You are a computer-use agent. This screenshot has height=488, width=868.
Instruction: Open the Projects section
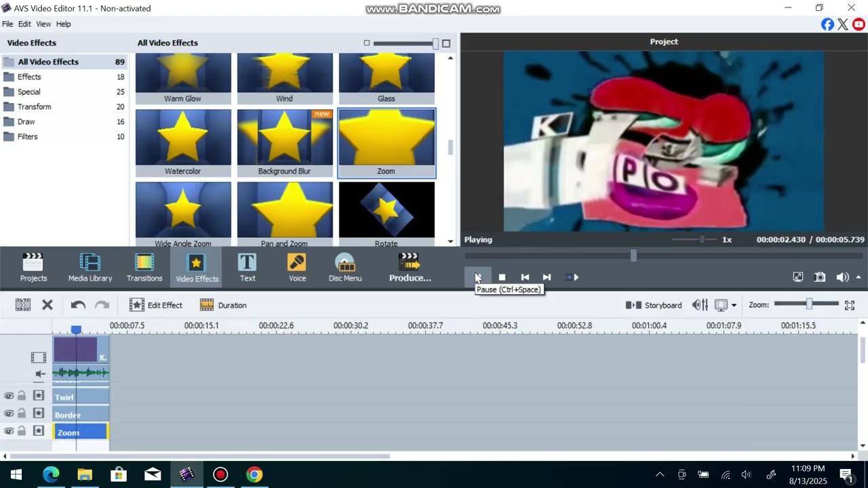(33, 268)
